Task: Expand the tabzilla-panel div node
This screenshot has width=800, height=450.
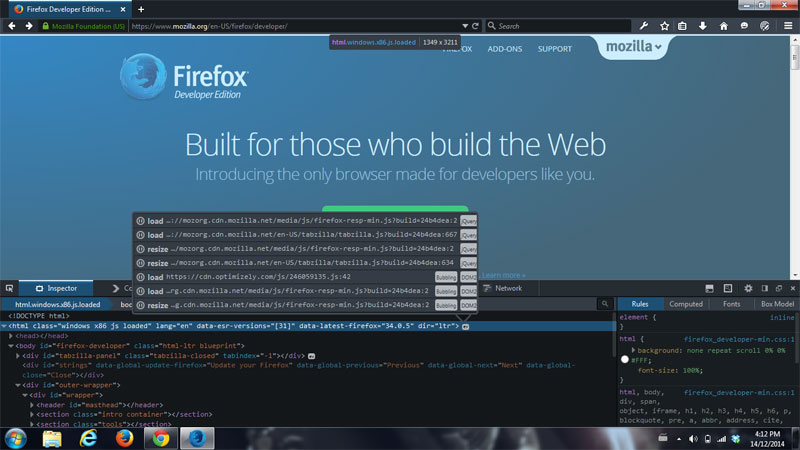Action: [x=18, y=356]
